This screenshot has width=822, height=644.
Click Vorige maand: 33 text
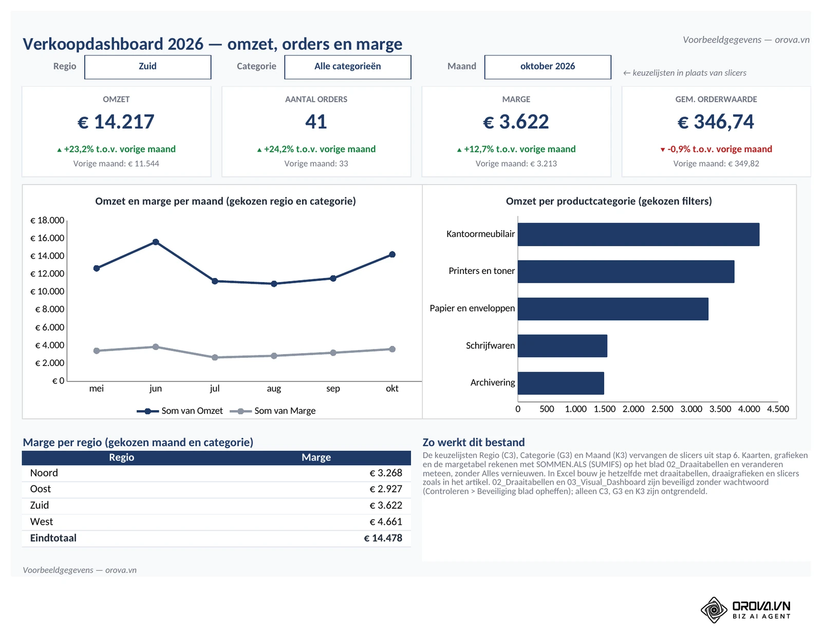coord(316,164)
